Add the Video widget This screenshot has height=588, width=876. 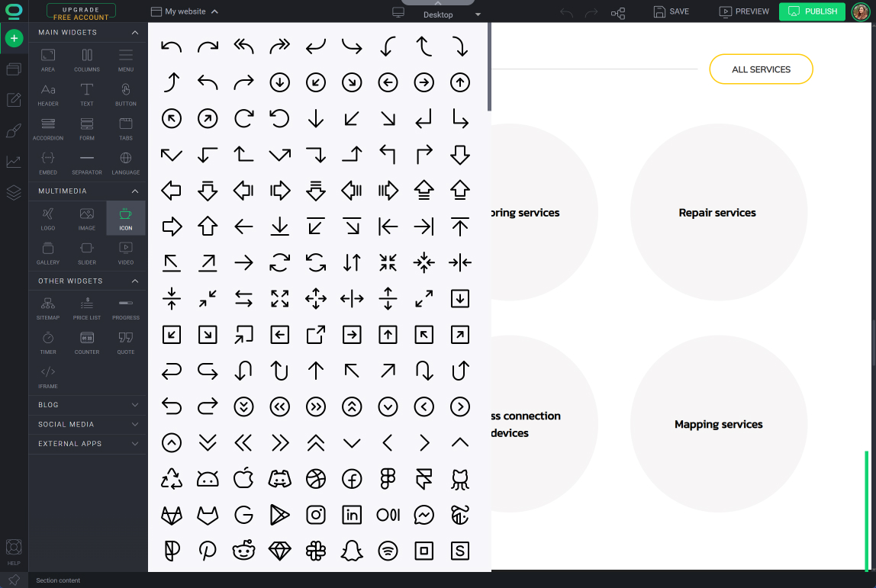(x=126, y=253)
